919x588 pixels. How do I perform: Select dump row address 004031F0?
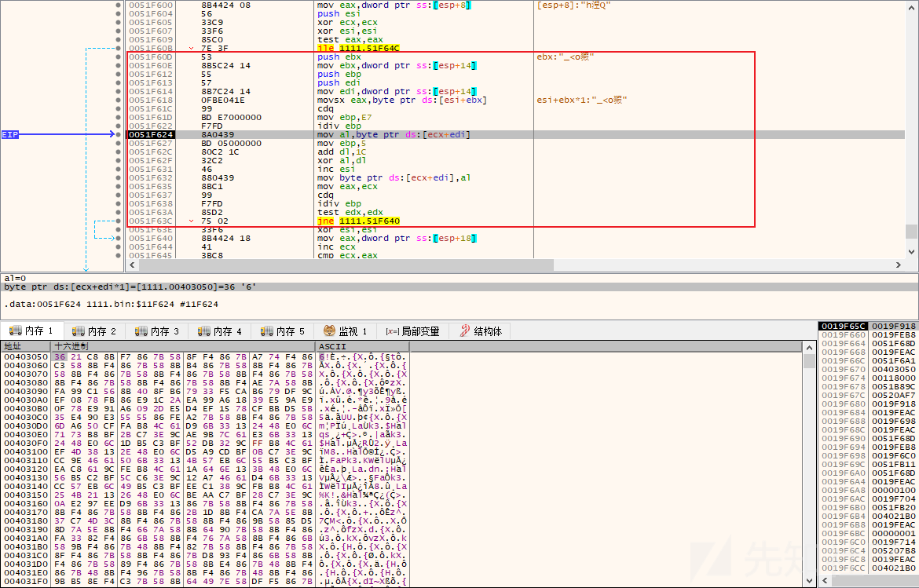click(x=26, y=581)
